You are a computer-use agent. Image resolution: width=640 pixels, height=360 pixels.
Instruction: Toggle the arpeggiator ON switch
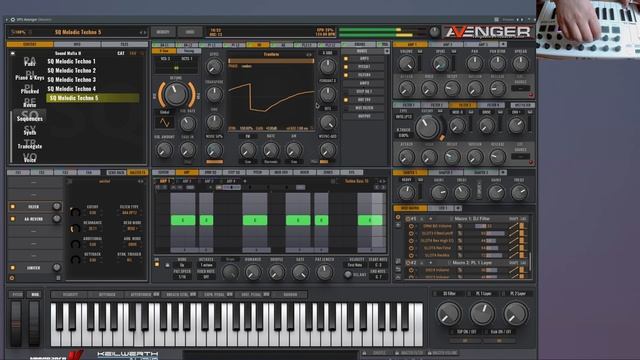point(157,265)
